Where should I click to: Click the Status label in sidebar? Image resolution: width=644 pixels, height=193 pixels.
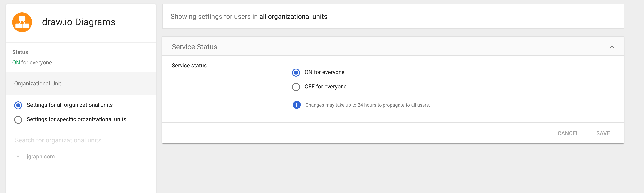pos(20,52)
